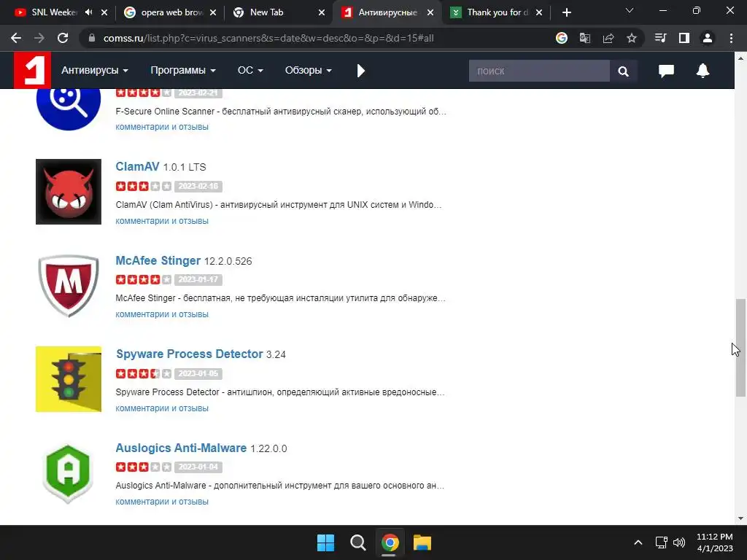View site information lock icon
747x560 pixels.
[x=92, y=38]
